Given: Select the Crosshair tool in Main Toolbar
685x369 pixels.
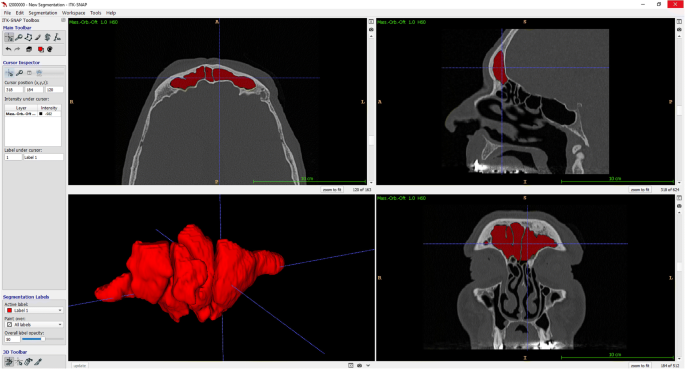Looking at the screenshot, I should [x=9, y=38].
